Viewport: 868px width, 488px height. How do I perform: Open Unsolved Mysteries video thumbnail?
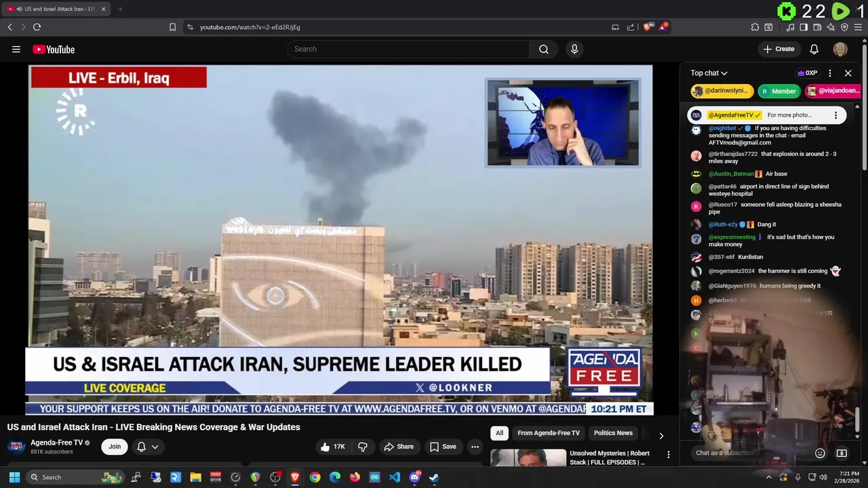528,459
